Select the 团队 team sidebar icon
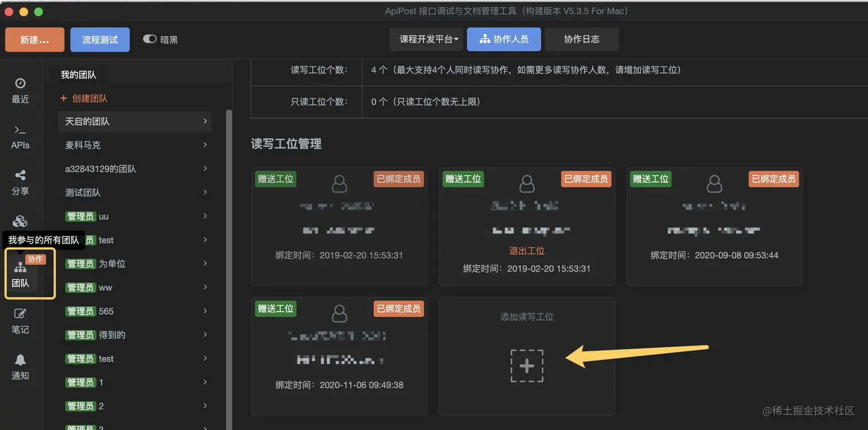The height and width of the screenshot is (430, 868). click(20, 274)
